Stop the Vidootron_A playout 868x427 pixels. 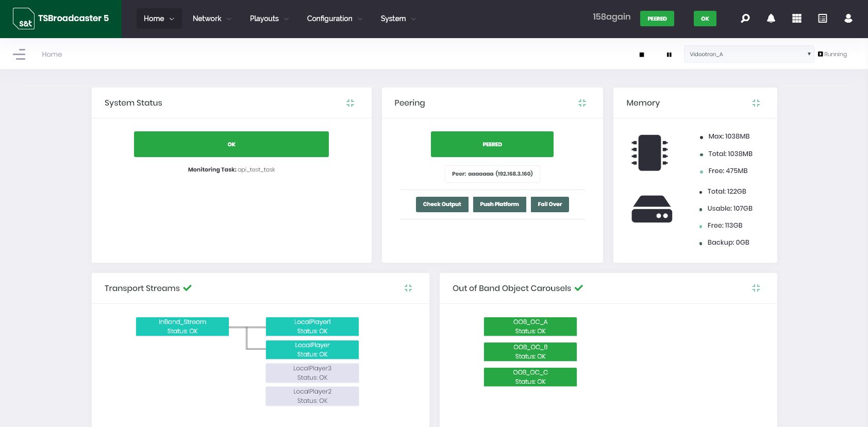642,55
